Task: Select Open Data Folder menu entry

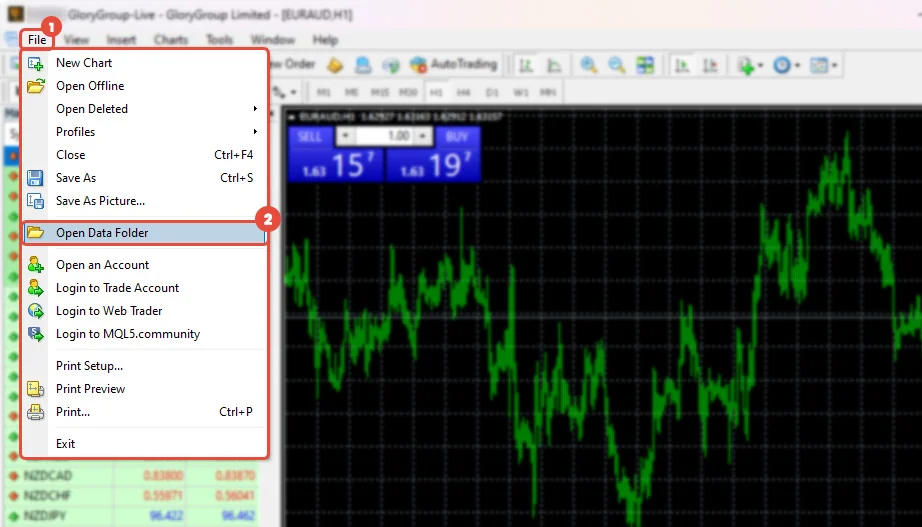Action: [x=102, y=233]
